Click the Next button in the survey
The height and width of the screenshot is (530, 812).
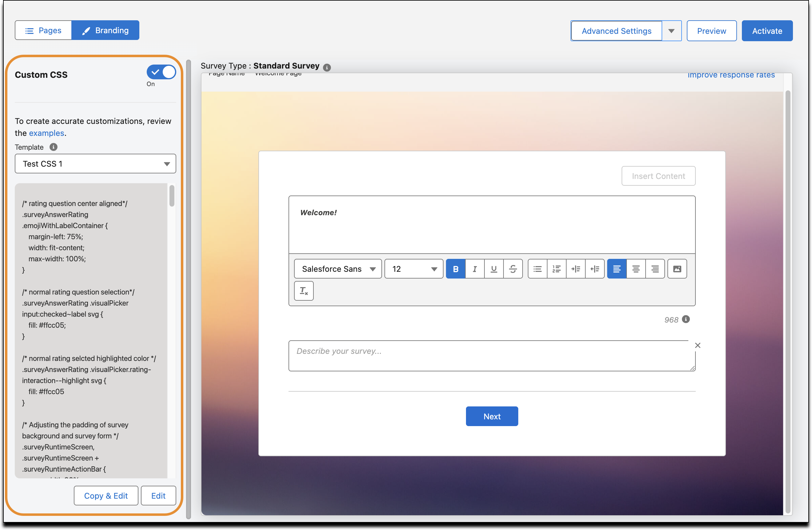[492, 416]
